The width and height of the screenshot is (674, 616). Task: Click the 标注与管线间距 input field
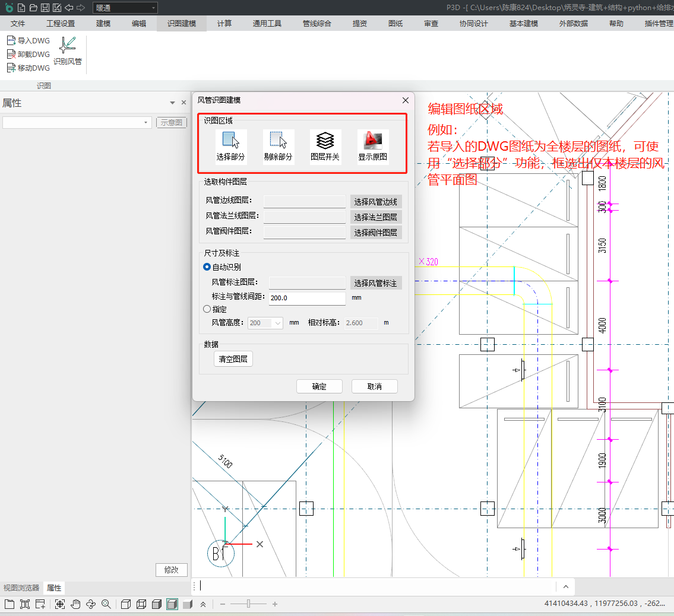[x=306, y=298]
